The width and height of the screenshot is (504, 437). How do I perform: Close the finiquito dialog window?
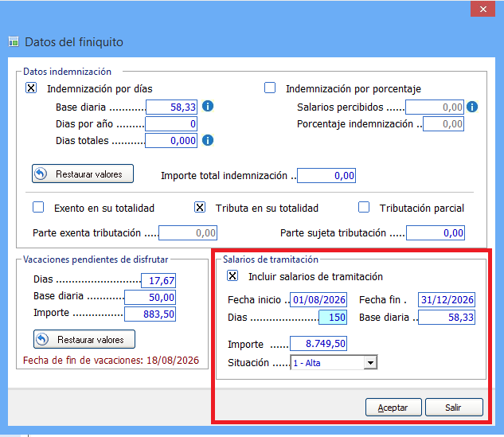[483, 9]
